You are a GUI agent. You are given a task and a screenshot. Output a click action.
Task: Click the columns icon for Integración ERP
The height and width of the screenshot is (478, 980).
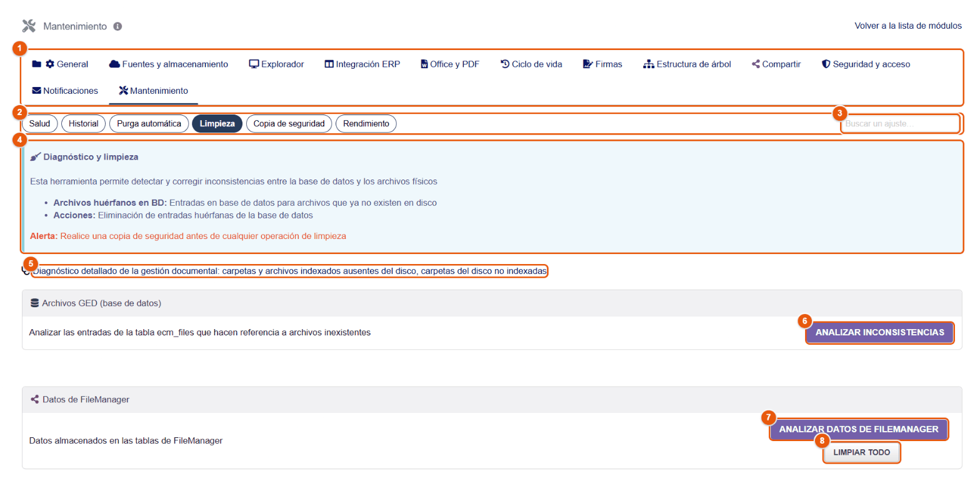pyautogui.click(x=329, y=64)
